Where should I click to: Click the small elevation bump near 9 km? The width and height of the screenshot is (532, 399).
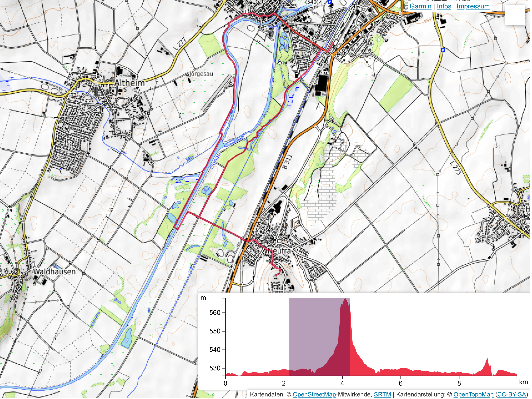point(487,361)
